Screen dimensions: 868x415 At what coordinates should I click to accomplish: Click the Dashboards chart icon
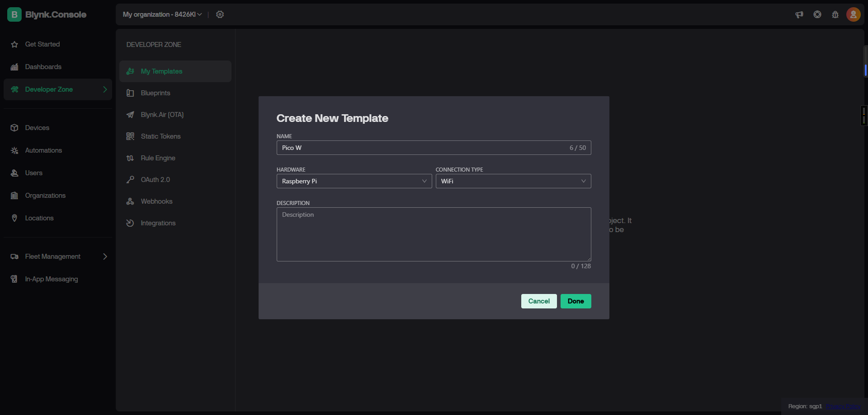[x=14, y=67]
